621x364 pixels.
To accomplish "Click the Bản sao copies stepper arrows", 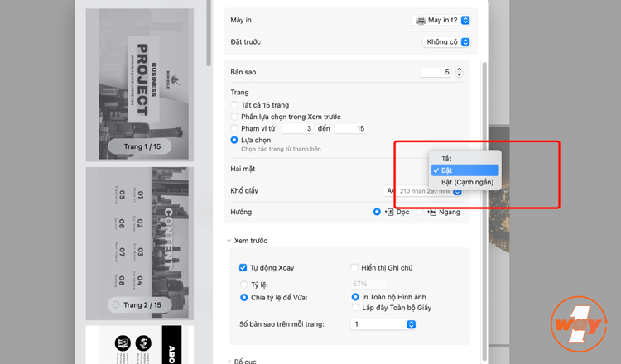I will tap(459, 72).
